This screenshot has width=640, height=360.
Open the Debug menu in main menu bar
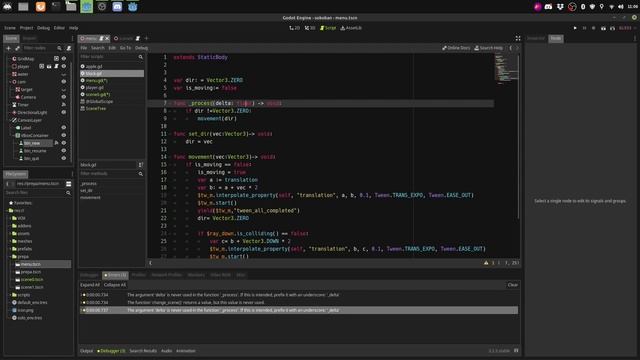pos(43,28)
